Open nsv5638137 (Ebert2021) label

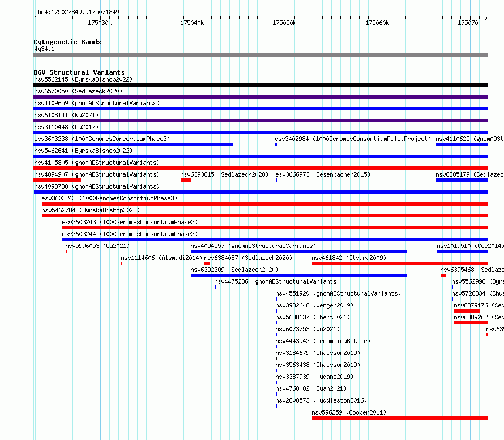pos(313,317)
